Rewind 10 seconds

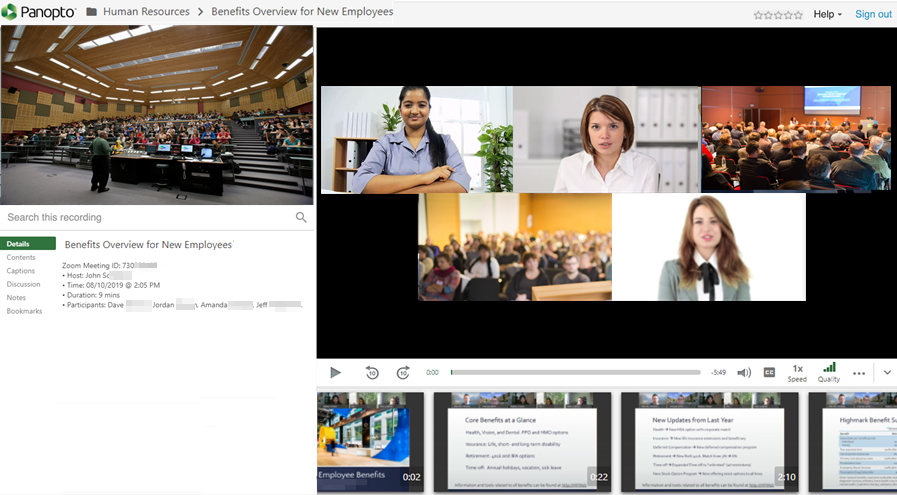click(372, 373)
